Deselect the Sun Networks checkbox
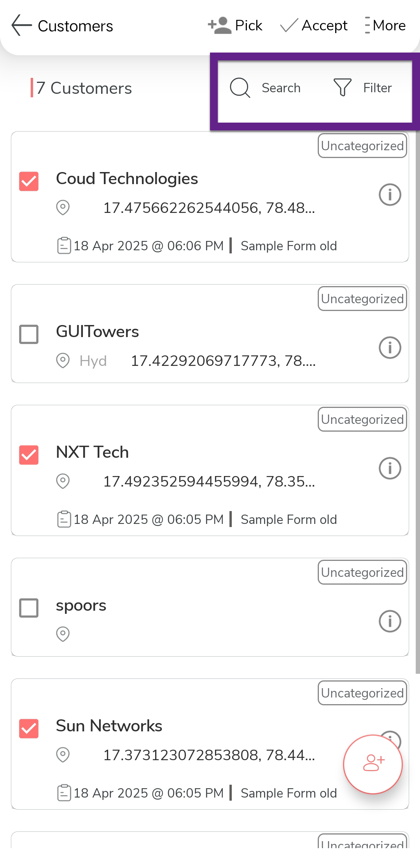Image resolution: width=420 pixels, height=868 pixels. pyautogui.click(x=29, y=729)
